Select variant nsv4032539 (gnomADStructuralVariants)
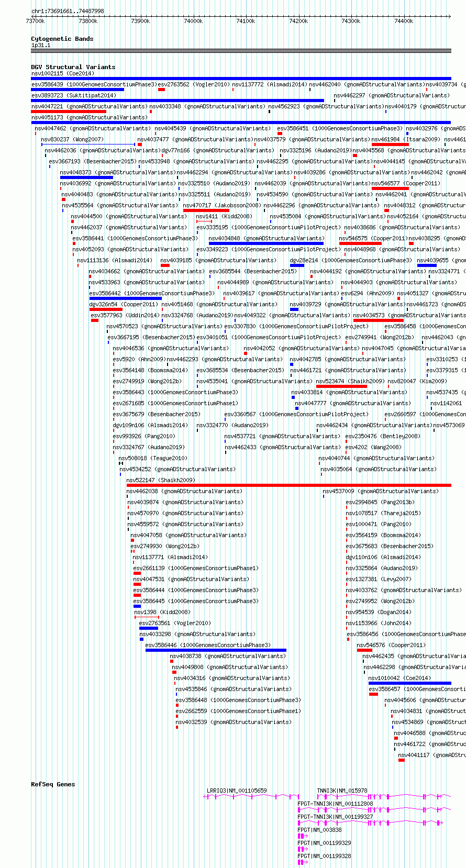Image resolution: width=466 pixels, height=868 pixels. click(234, 722)
